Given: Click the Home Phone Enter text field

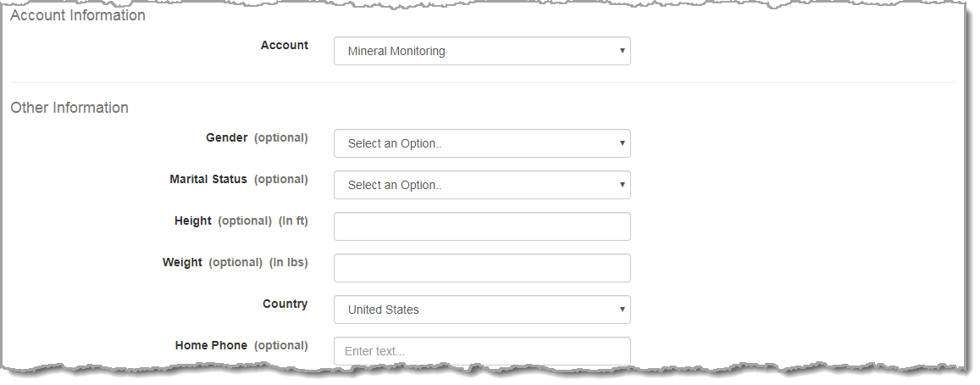Looking at the screenshot, I should pos(482,351).
